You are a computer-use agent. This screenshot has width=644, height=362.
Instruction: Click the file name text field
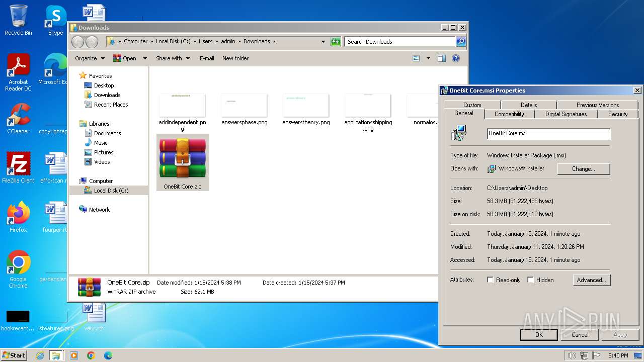pos(548,134)
